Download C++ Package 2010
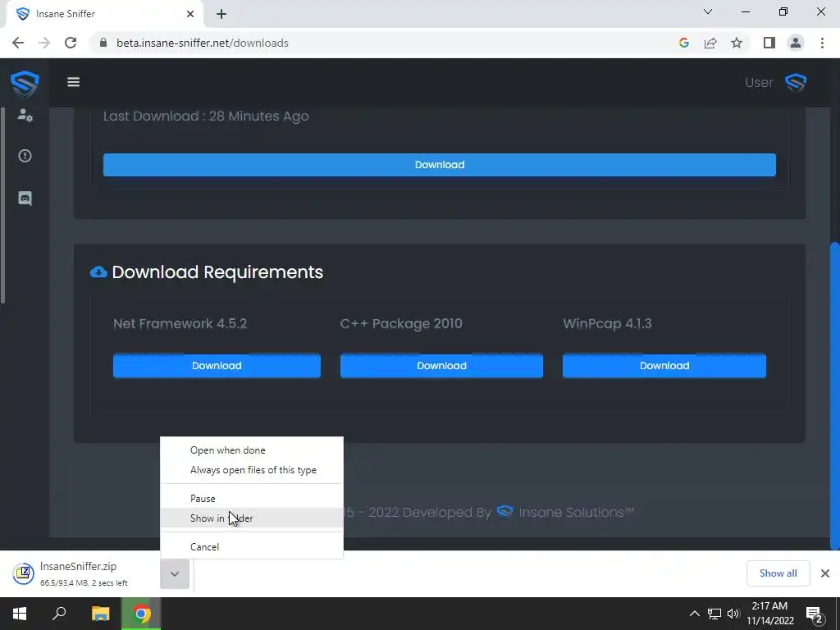 click(441, 366)
